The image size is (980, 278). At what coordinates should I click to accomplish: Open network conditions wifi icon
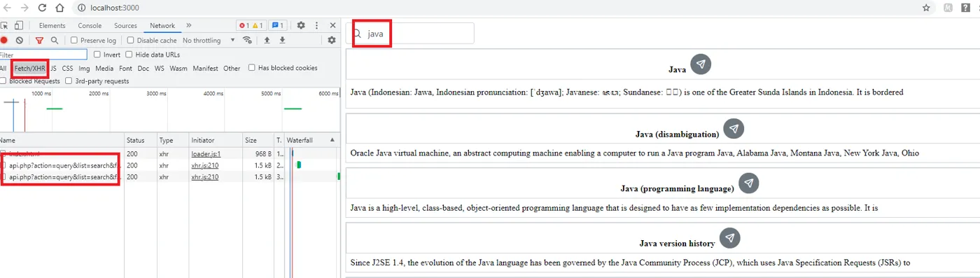point(247,40)
